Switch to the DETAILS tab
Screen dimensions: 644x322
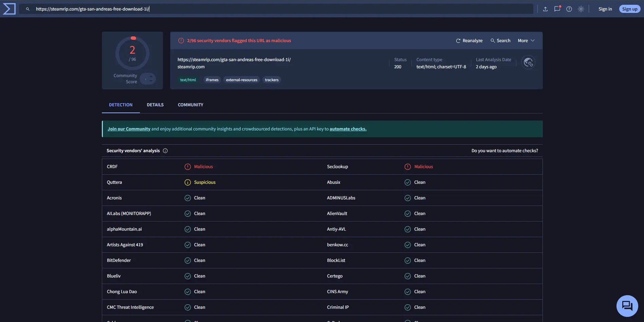[155, 105]
